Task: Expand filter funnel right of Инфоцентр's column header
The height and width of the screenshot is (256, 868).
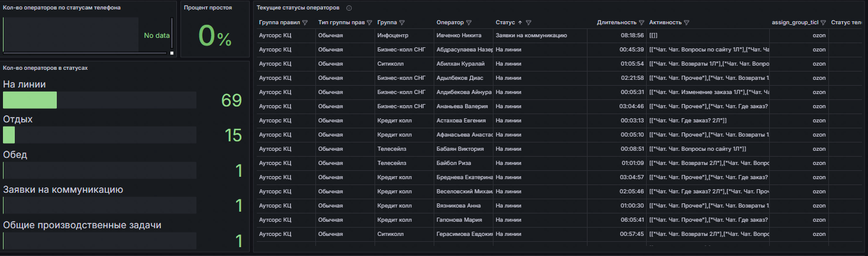Action: click(x=402, y=22)
